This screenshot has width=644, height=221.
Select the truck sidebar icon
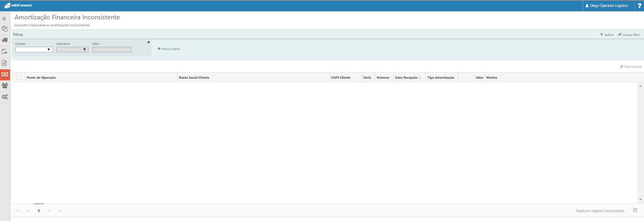click(x=5, y=40)
